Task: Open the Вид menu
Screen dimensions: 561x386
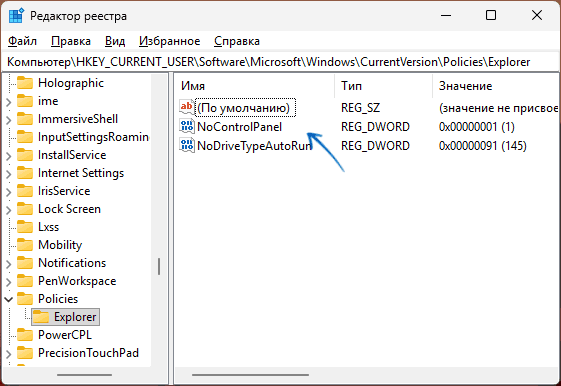Action: click(115, 41)
